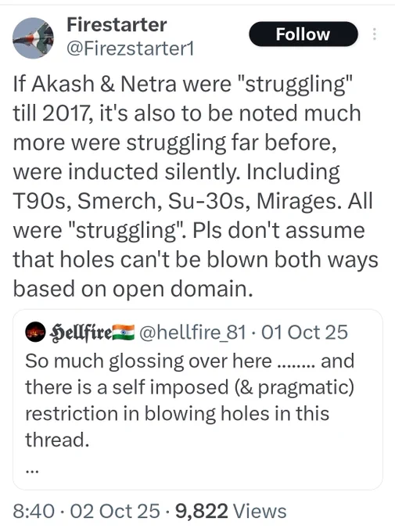Click the 8:40 post timestamp
Image resolution: width=395 pixels, height=532 pixels.
click(34, 511)
